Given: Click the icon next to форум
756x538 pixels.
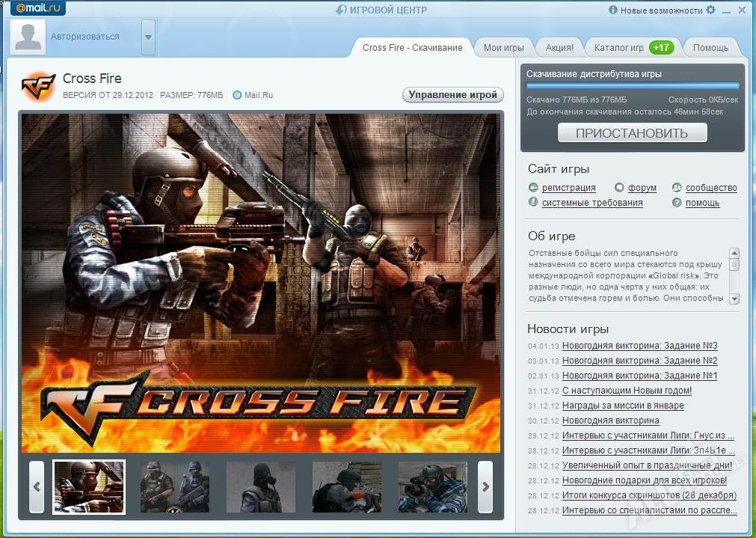Looking at the screenshot, I should pyautogui.click(x=619, y=188).
